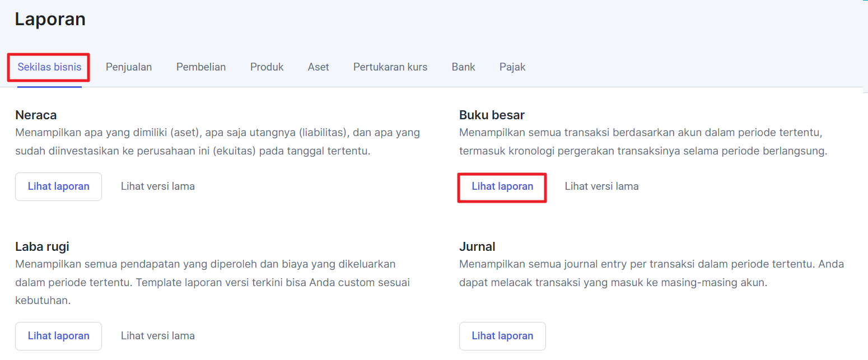868x360 pixels.
Task: Click Lihat versi lama for Buku besar
Action: tap(601, 186)
